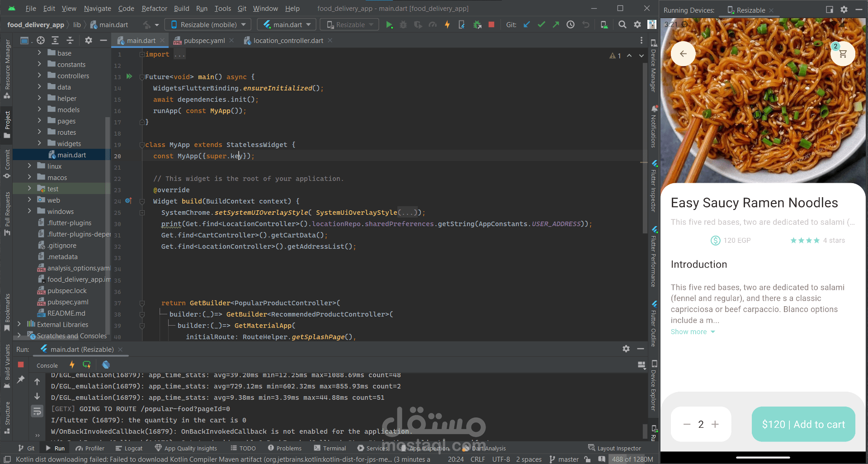This screenshot has height=464, width=868.
Task: Click back arrow in emulator app
Action: point(683,54)
